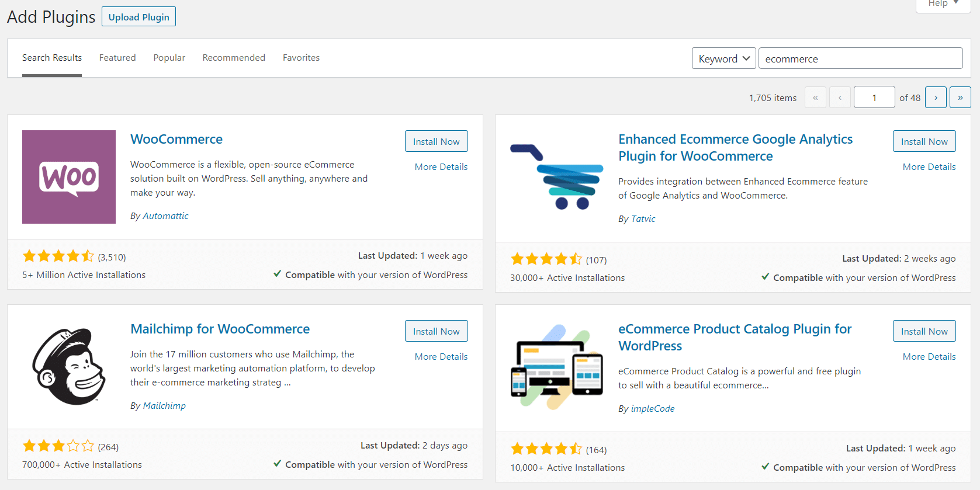Go to next page of results

point(936,97)
